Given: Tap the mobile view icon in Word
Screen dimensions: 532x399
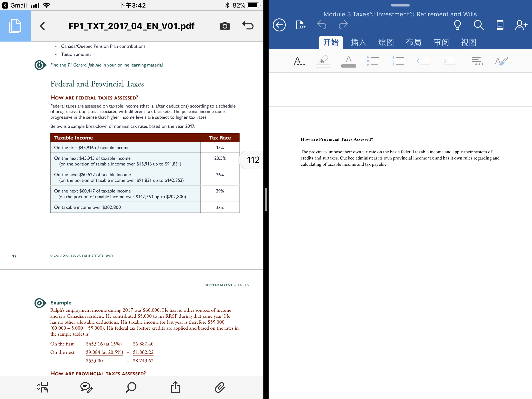Looking at the screenshot, I should coord(500,25).
